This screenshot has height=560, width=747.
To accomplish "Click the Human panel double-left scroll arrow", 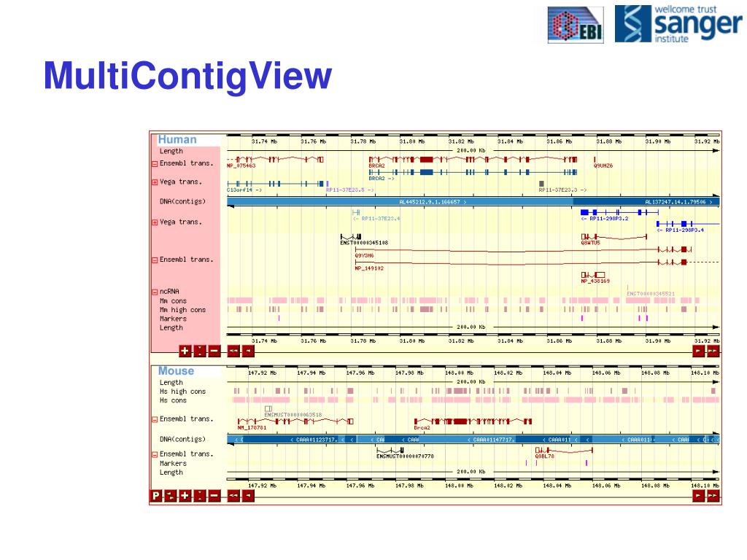I will (x=233, y=351).
